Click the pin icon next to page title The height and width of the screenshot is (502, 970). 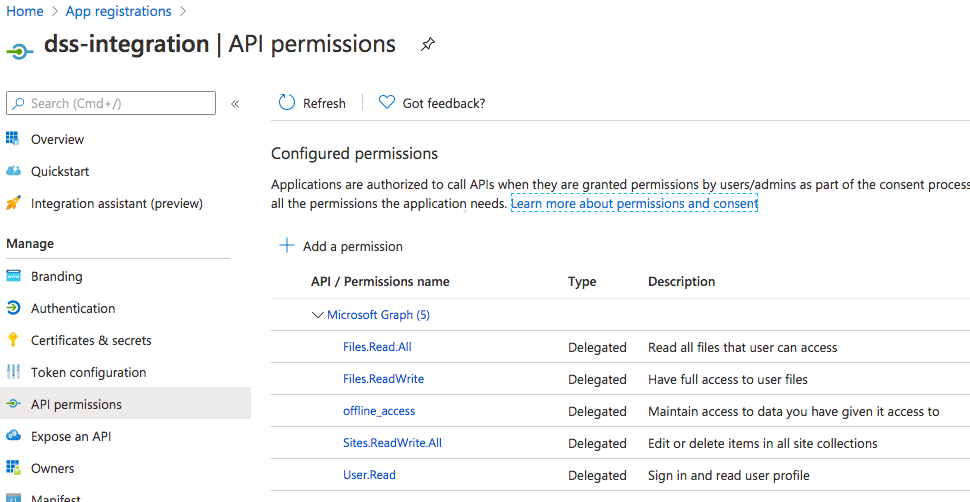(x=428, y=45)
